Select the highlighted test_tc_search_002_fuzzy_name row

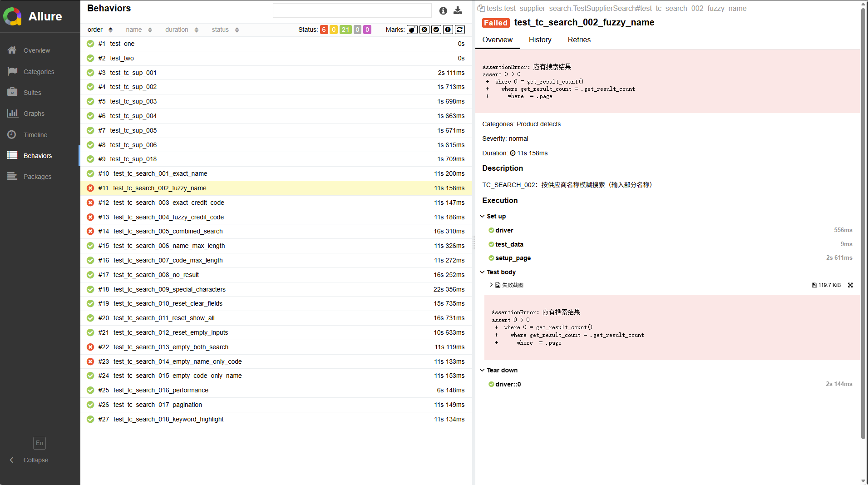coord(276,188)
